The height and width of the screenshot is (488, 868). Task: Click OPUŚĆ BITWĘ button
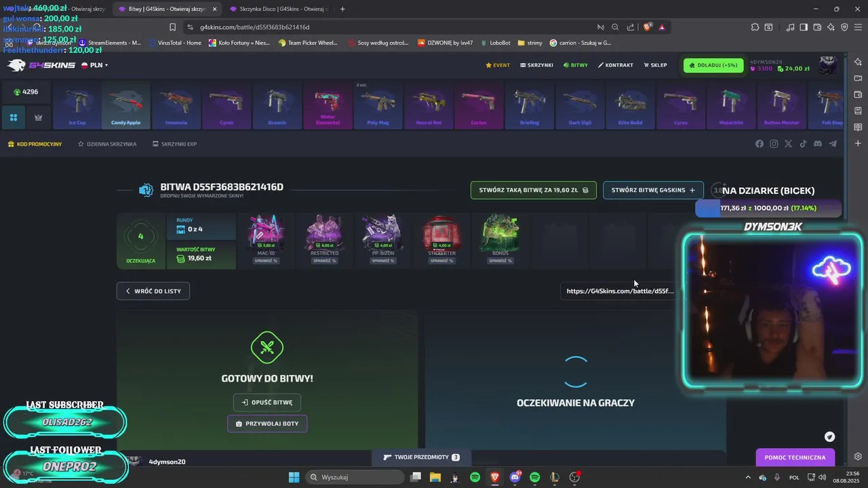267,402
